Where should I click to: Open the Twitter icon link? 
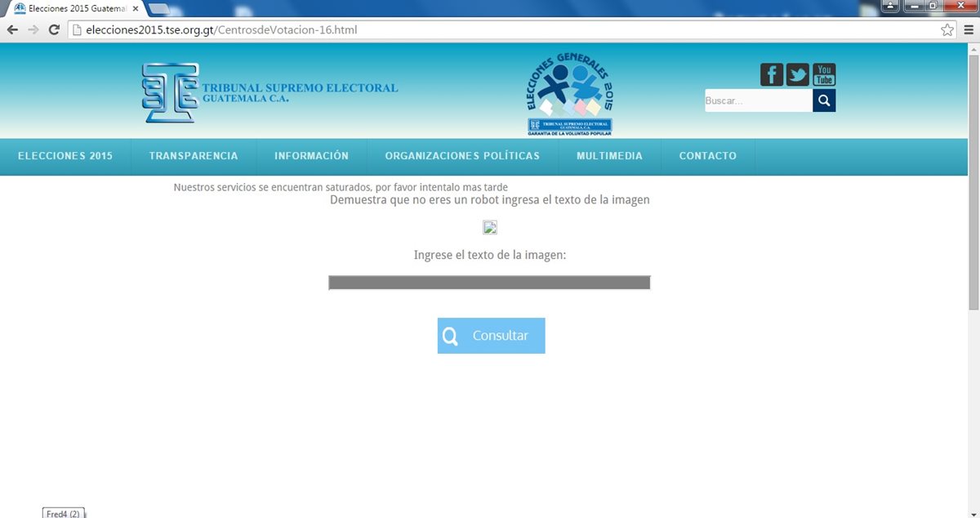pyautogui.click(x=797, y=74)
